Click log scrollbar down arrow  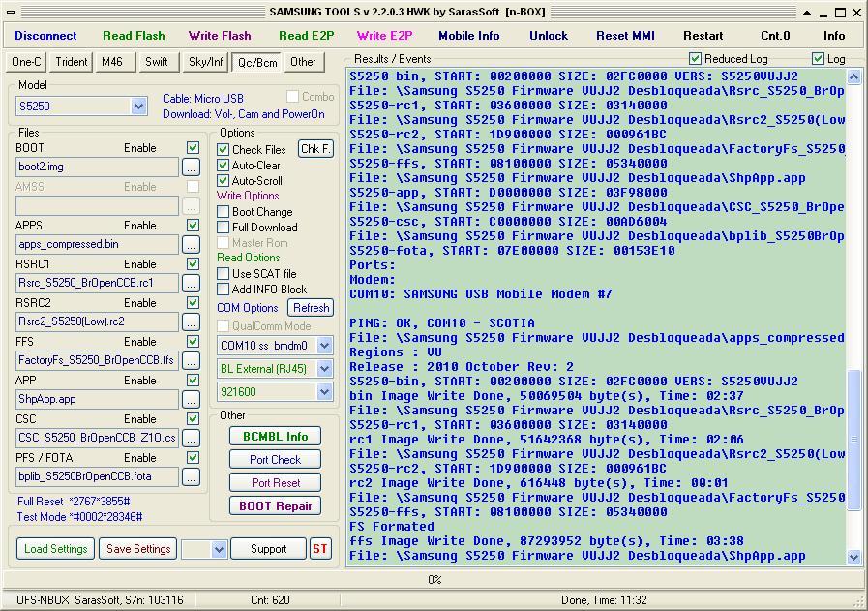[854, 558]
